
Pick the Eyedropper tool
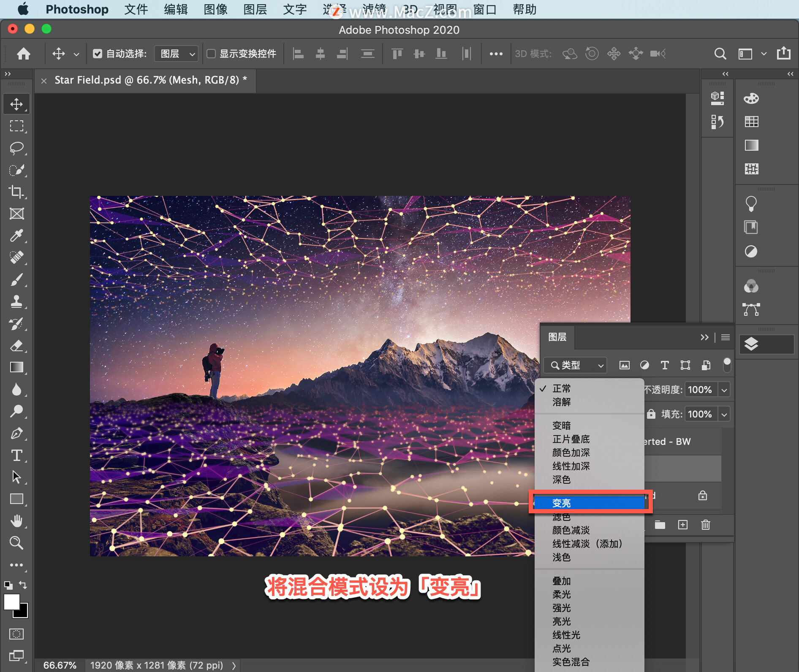(x=16, y=236)
